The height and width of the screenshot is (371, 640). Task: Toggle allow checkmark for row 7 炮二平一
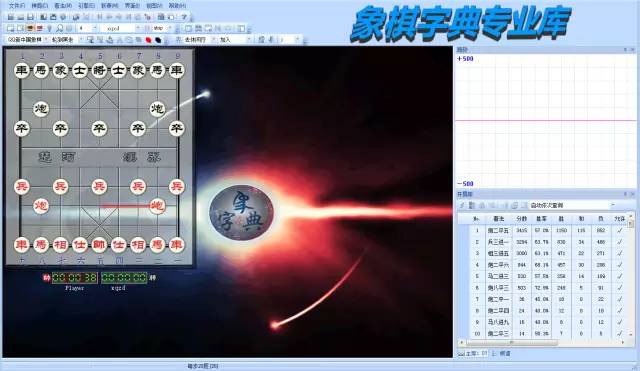620,299
